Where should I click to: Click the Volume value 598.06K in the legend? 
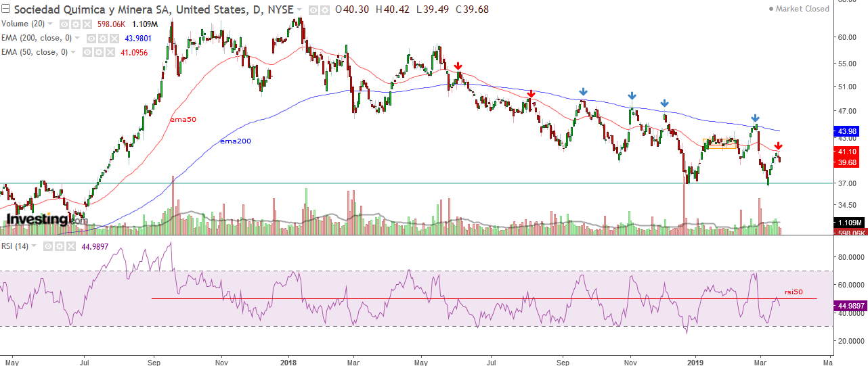(x=111, y=24)
